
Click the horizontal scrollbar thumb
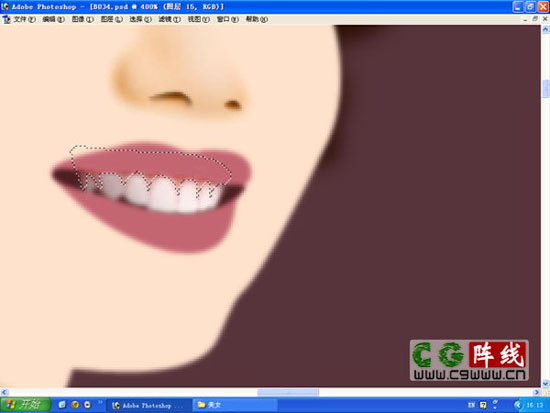pos(288,392)
